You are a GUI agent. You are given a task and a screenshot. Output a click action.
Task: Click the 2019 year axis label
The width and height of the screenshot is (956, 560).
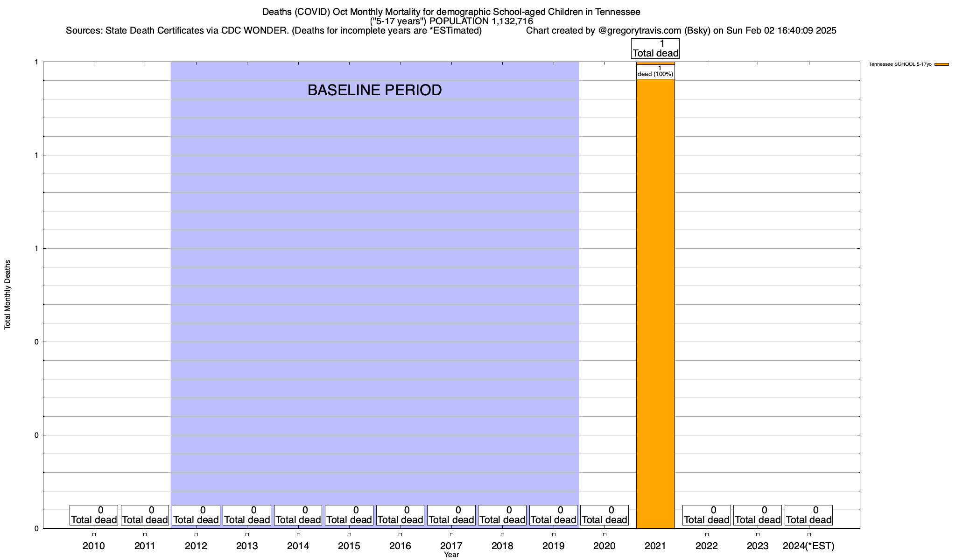(x=554, y=546)
